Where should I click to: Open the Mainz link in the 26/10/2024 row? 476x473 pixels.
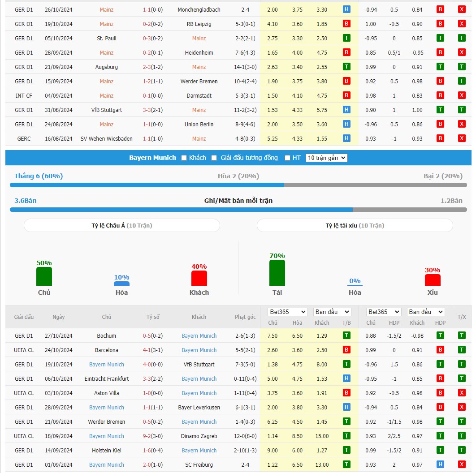click(x=107, y=10)
